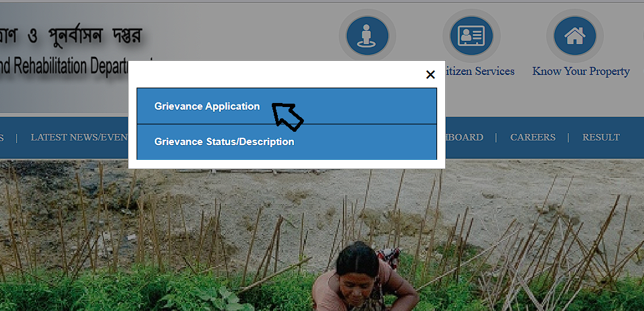This screenshot has height=311, width=644.
Task: Click the farmer banner photo
Action: click(x=322, y=235)
